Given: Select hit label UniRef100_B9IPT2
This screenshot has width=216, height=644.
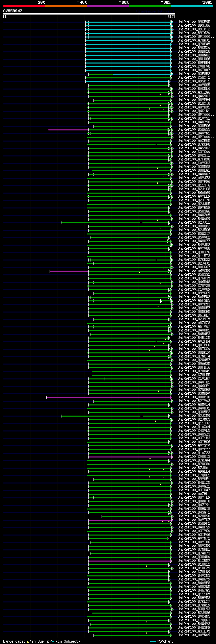Looking at the screenshot, I should [194, 29].
